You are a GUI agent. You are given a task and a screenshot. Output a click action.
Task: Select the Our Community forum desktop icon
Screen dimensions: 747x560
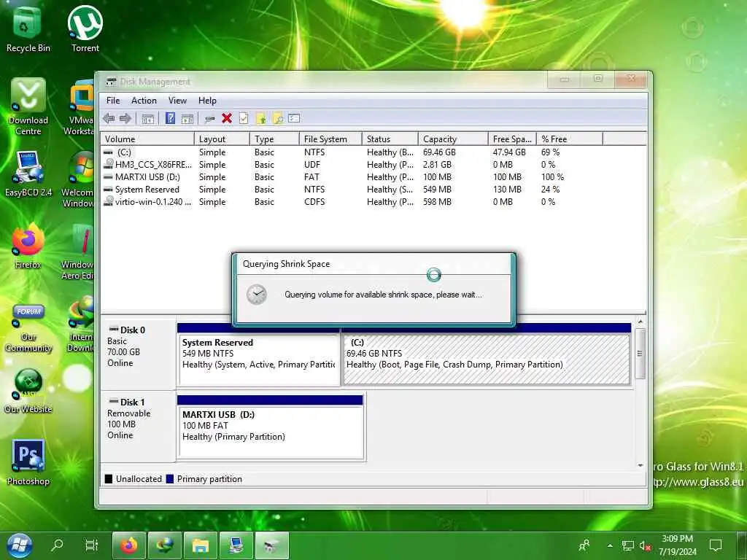[28, 329]
